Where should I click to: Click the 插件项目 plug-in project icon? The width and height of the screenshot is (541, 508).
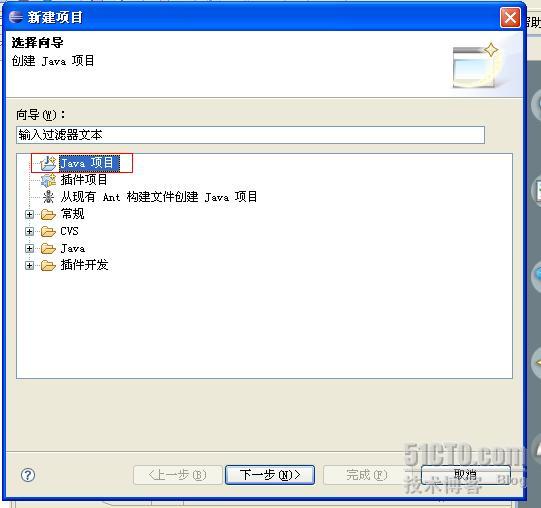(x=48, y=180)
